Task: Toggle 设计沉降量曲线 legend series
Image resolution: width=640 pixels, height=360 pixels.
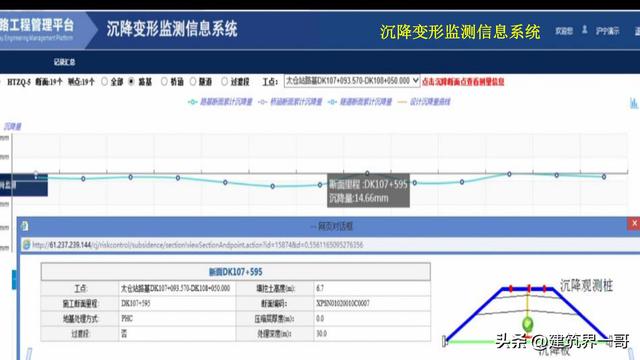Action: point(424,102)
